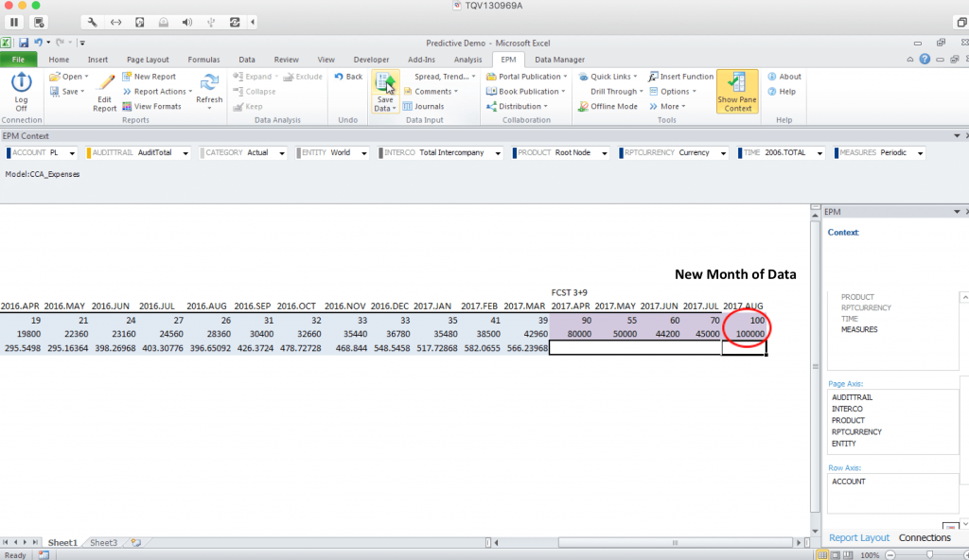
Task: Select the cell containing 100000
Action: [745, 334]
